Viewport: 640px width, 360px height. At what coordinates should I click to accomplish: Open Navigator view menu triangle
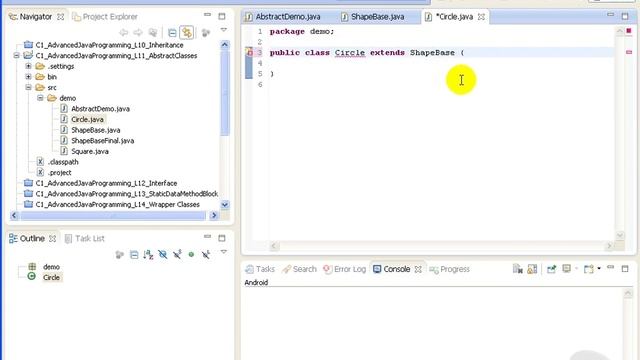224,30
